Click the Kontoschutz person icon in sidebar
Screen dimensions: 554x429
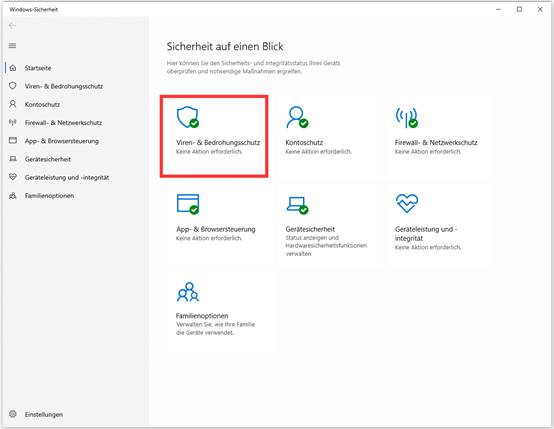(13, 104)
